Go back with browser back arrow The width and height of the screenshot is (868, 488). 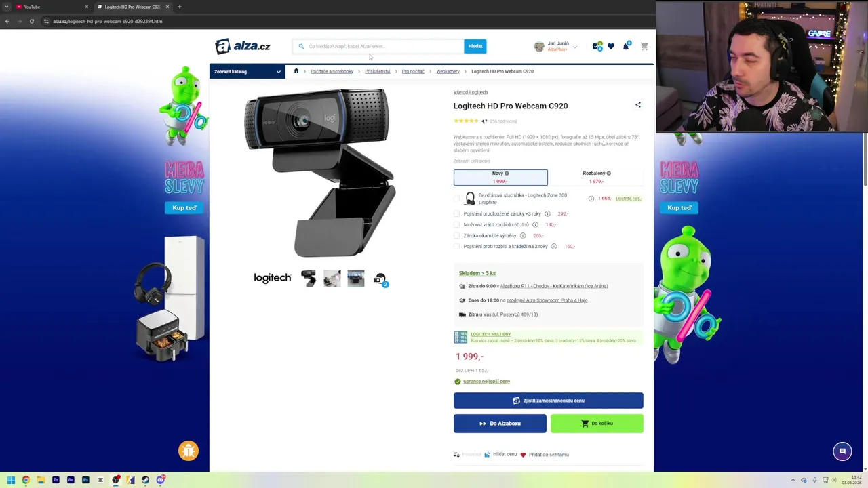click(7, 21)
